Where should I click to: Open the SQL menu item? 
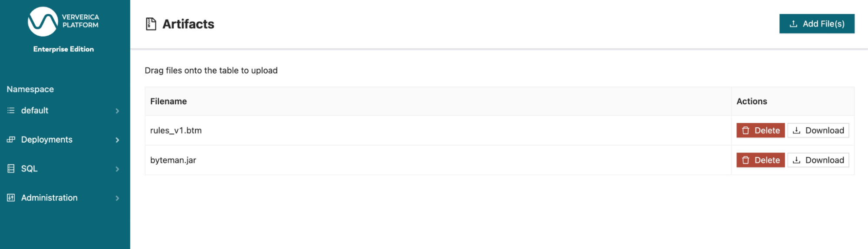[29, 169]
